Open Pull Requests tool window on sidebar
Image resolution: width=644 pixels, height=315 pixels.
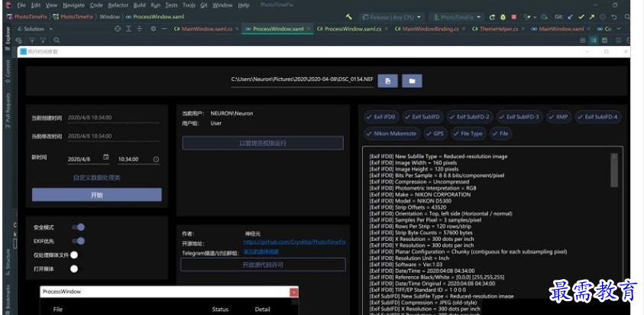pyautogui.click(x=8, y=112)
